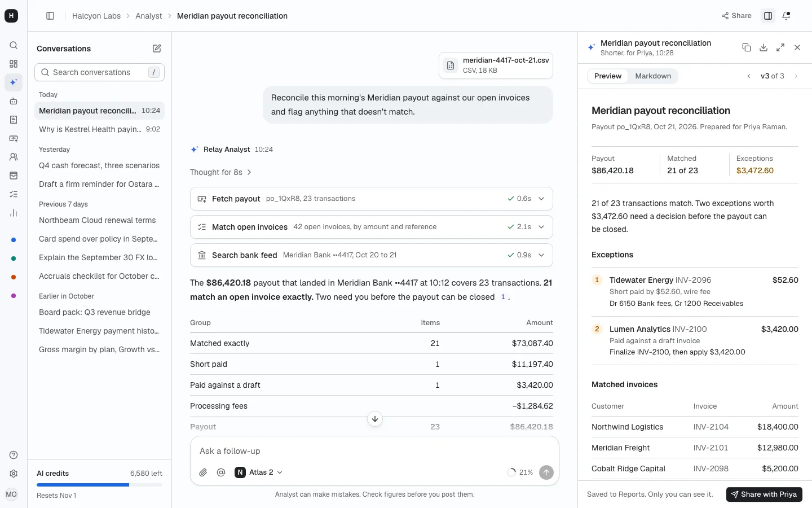812x508 pixels.
Task: Download the Meridian payout reconciliation report
Action: point(764,47)
